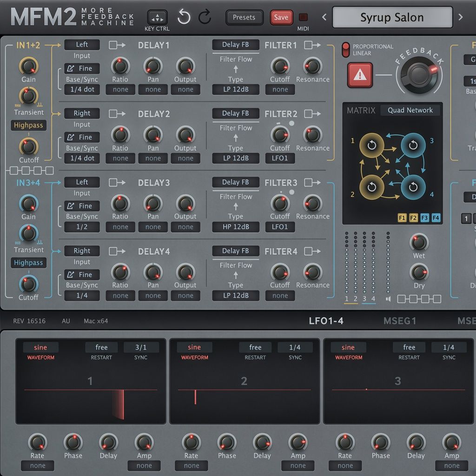The height and width of the screenshot is (476, 476).
Task: Switch to the LFO1-4 tab
Action: tap(326, 321)
